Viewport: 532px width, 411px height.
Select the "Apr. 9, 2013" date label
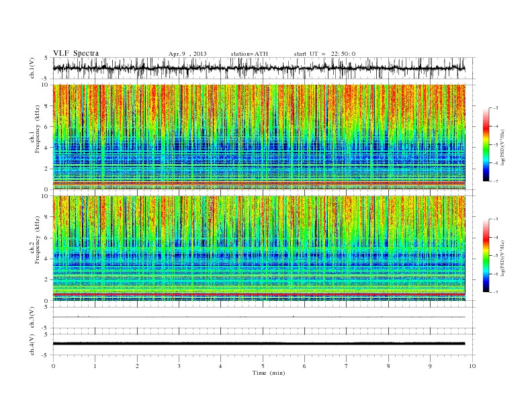(x=187, y=54)
